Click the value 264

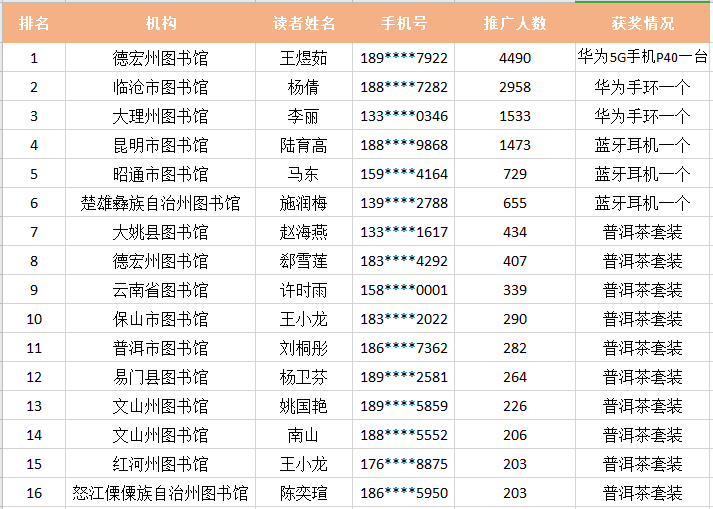tap(515, 377)
